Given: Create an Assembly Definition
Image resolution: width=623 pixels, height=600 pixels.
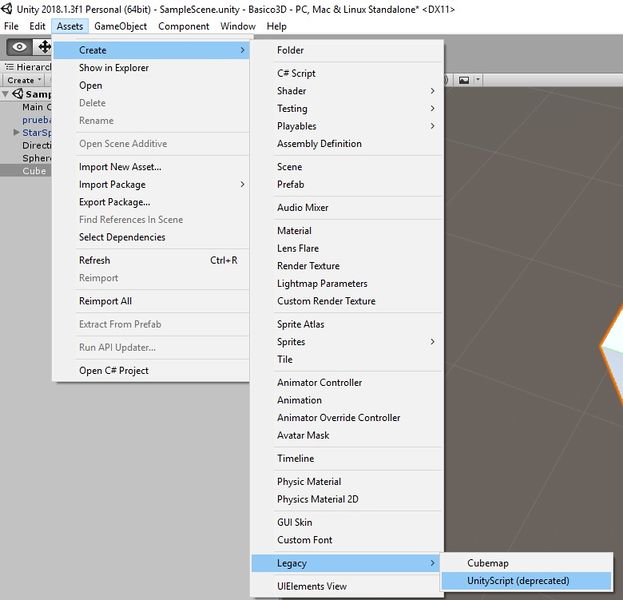Looking at the screenshot, I should point(347,143).
